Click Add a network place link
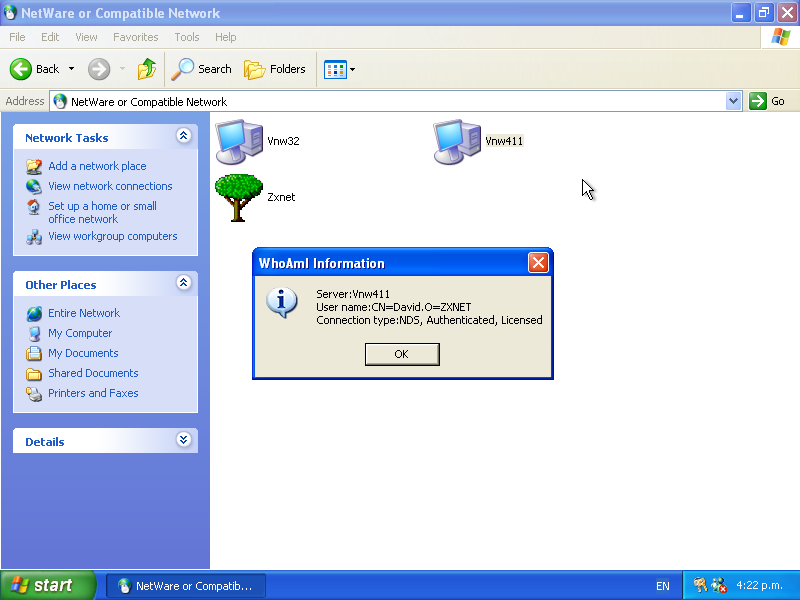 coord(97,166)
